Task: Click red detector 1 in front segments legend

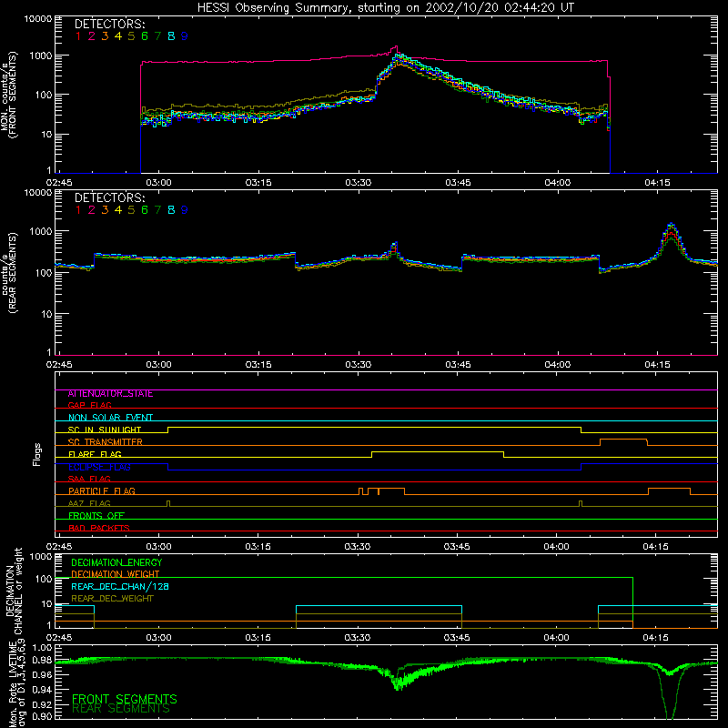Action: [x=78, y=35]
